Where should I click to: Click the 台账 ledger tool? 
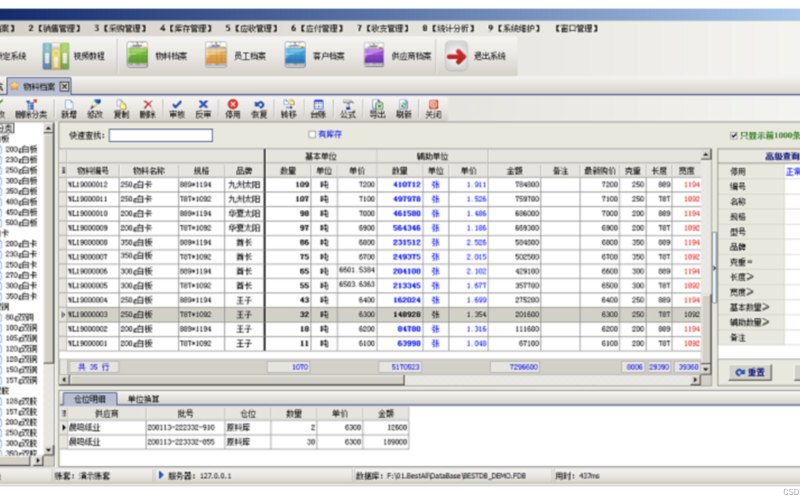pos(318,110)
